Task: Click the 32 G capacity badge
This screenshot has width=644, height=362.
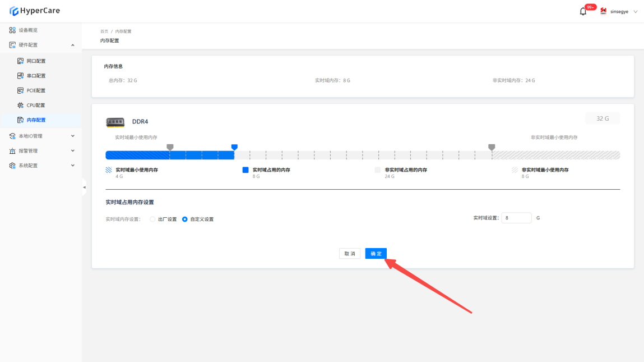Action: pos(603,118)
